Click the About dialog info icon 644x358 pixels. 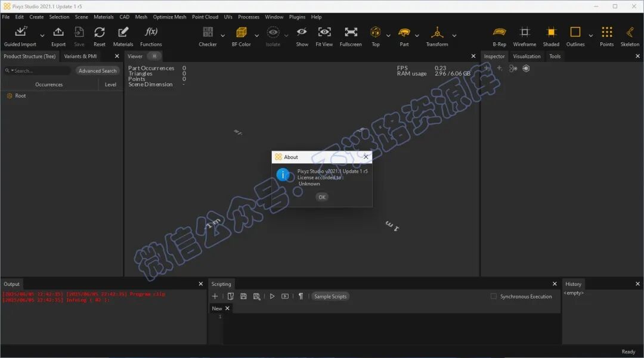click(x=283, y=175)
